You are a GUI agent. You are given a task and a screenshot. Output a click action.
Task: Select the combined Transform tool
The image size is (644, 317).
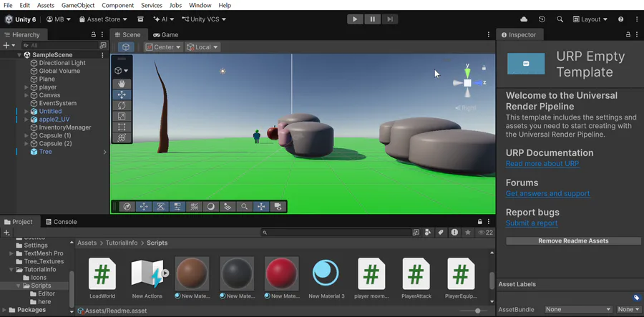coord(122,138)
